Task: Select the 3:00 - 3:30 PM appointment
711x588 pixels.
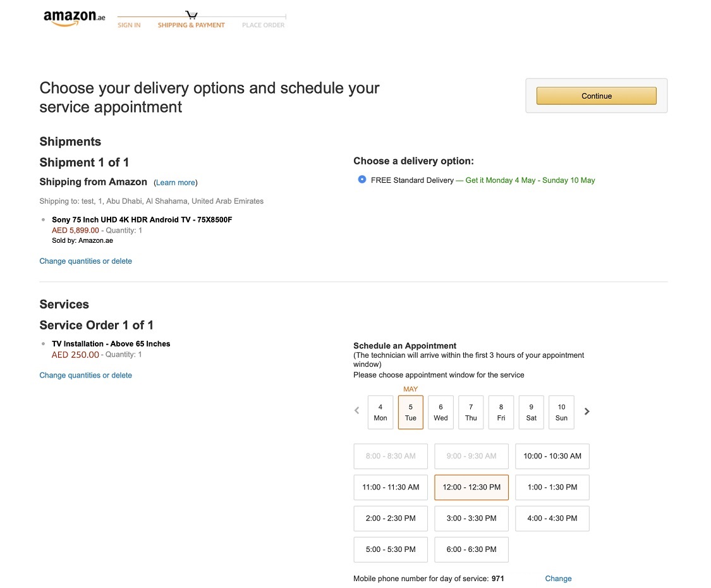Action: click(471, 518)
